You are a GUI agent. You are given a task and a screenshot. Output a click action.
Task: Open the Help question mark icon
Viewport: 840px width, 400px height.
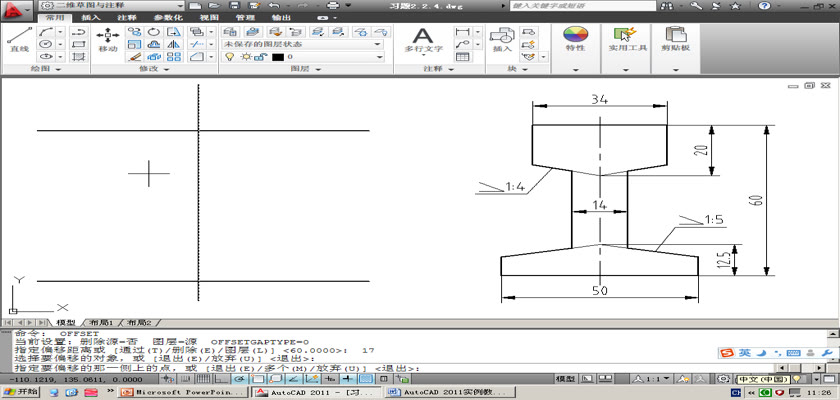(764, 6)
